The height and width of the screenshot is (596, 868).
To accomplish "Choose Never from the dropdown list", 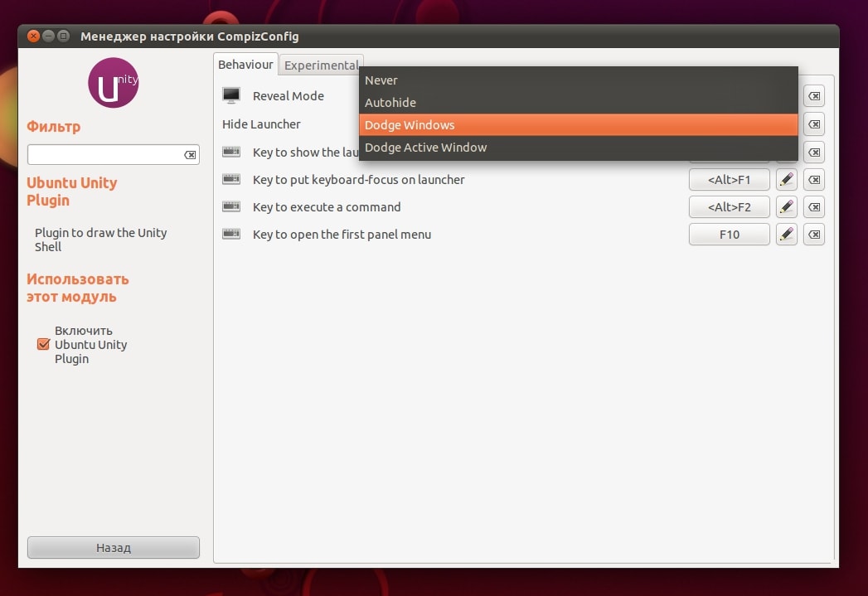I will coord(579,80).
